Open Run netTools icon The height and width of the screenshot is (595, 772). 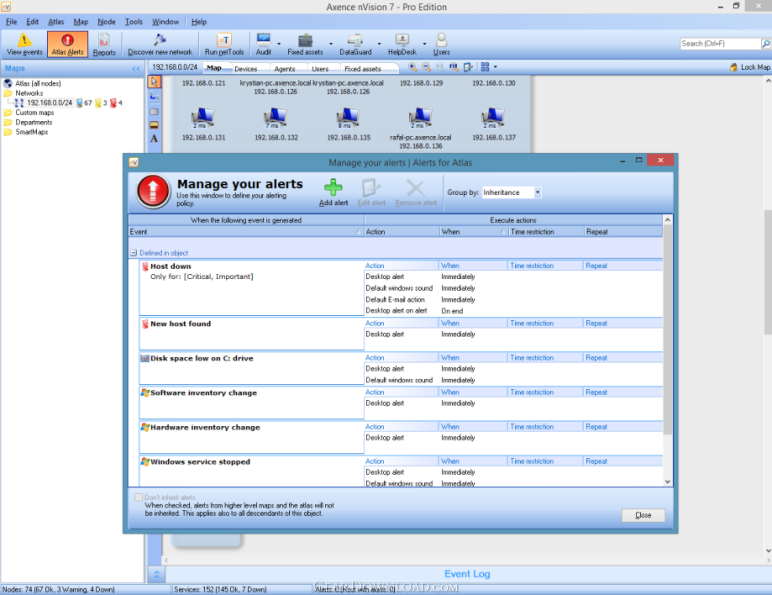[x=224, y=44]
